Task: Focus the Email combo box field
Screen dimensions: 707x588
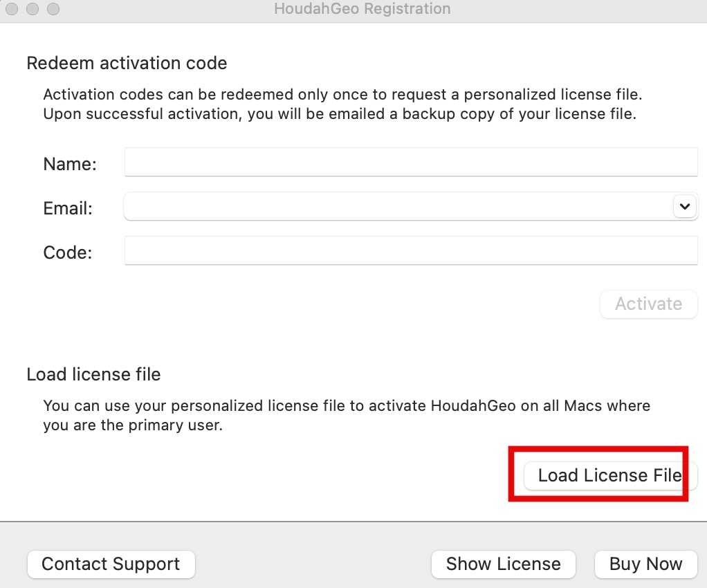Action: click(x=398, y=207)
